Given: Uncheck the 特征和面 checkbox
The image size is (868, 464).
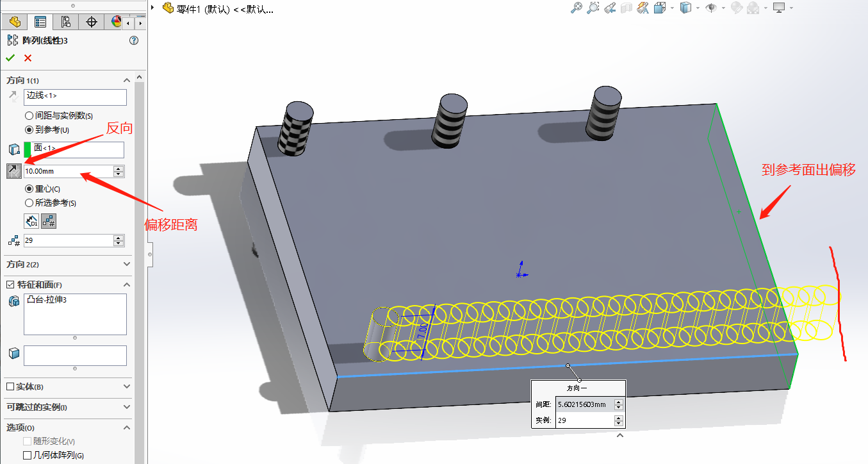Looking at the screenshot, I should pyautogui.click(x=10, y=285).
